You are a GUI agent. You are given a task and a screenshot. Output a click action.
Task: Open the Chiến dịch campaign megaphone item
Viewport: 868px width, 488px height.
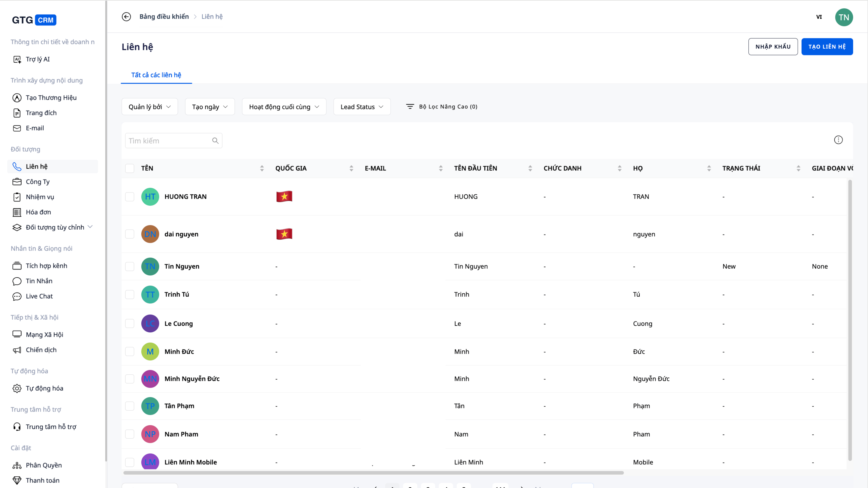point(17,350)
